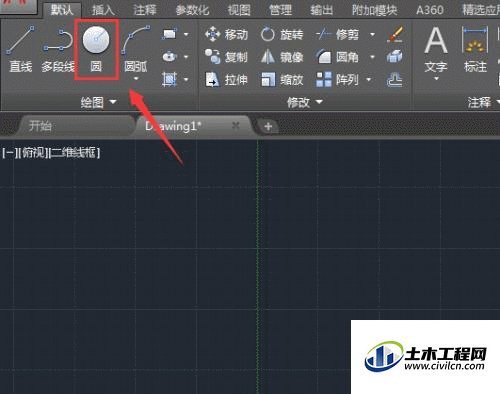Switch to the Insert (插入) ribbon tab
The height and width of the screenshot is (394, 500).
(103, 10)
